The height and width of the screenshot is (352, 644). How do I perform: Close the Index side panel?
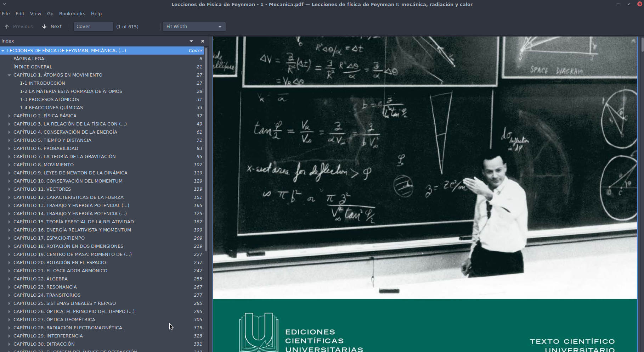(203, 41)
